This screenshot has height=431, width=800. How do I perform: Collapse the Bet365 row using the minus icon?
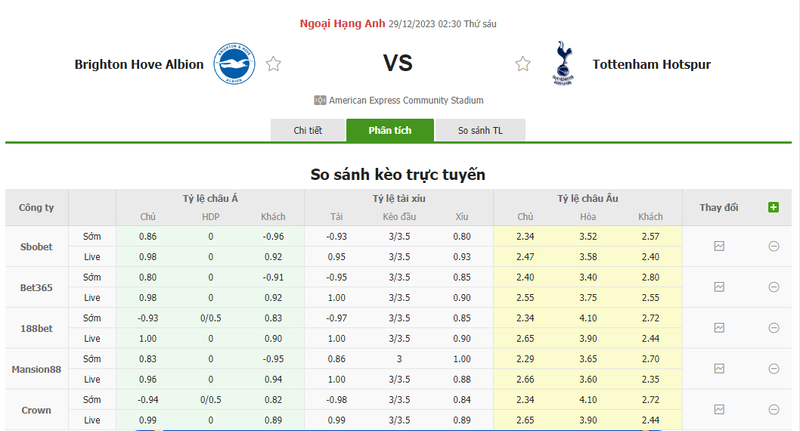(773, 287)
